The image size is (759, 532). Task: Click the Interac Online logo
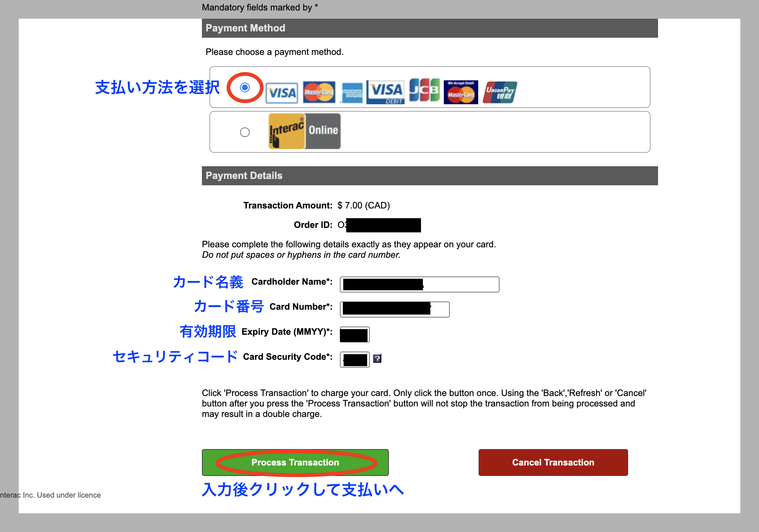coord(305,131)
